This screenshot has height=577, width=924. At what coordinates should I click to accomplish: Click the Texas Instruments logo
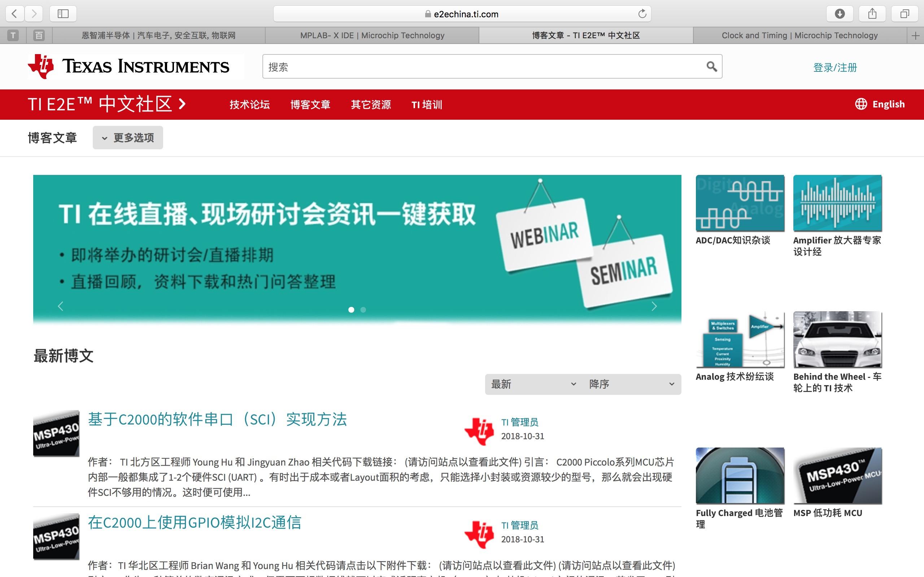coord(128,67)
